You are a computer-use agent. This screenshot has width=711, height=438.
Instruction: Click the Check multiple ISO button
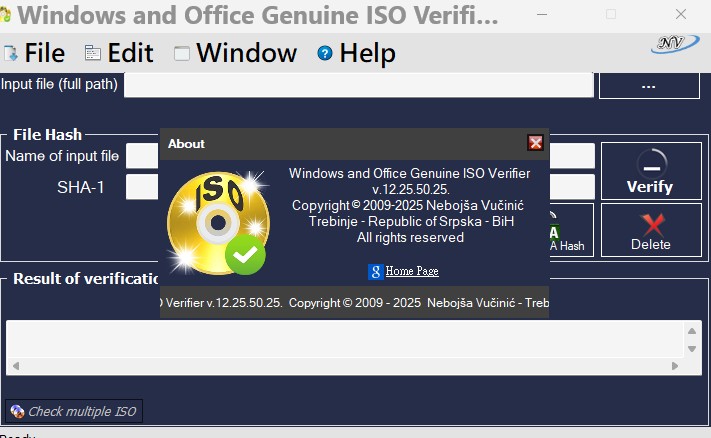click(74, 411)
